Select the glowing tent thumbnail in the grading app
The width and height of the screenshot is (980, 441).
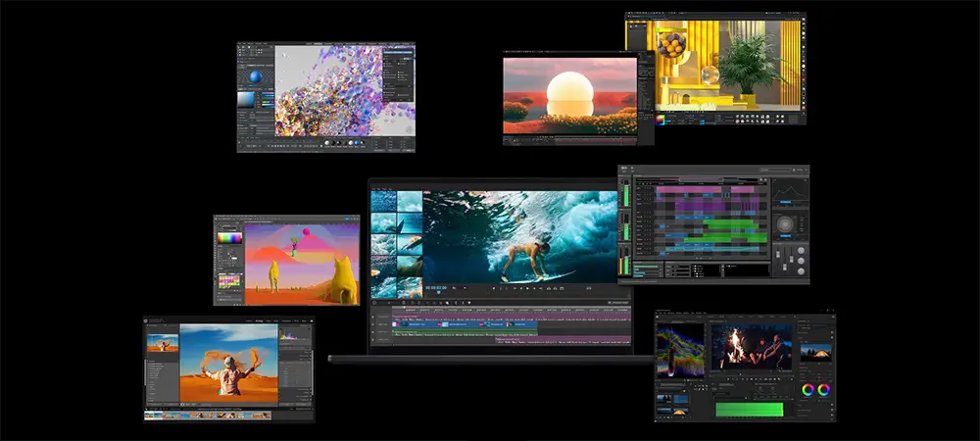coord(815,352)
